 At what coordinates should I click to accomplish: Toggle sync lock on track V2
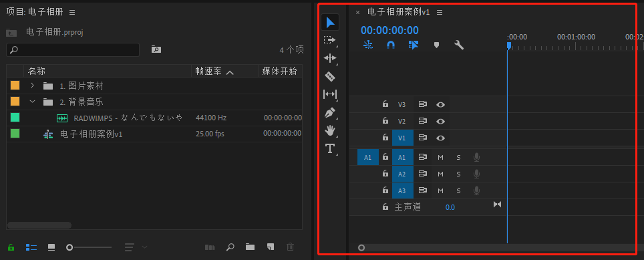[x=423, y=121]
